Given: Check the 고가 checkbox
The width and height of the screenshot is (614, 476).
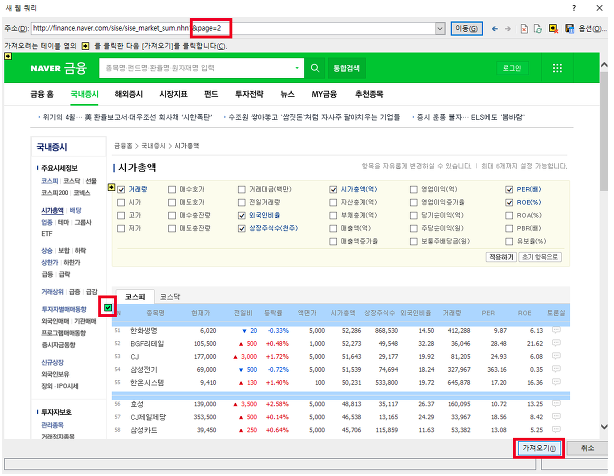Looking at the screenshot, I should pos(121,215).
